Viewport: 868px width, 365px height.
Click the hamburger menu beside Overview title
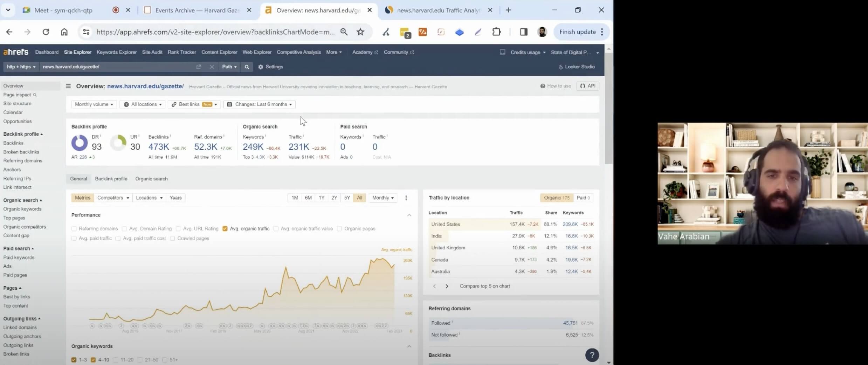point(68,86)
